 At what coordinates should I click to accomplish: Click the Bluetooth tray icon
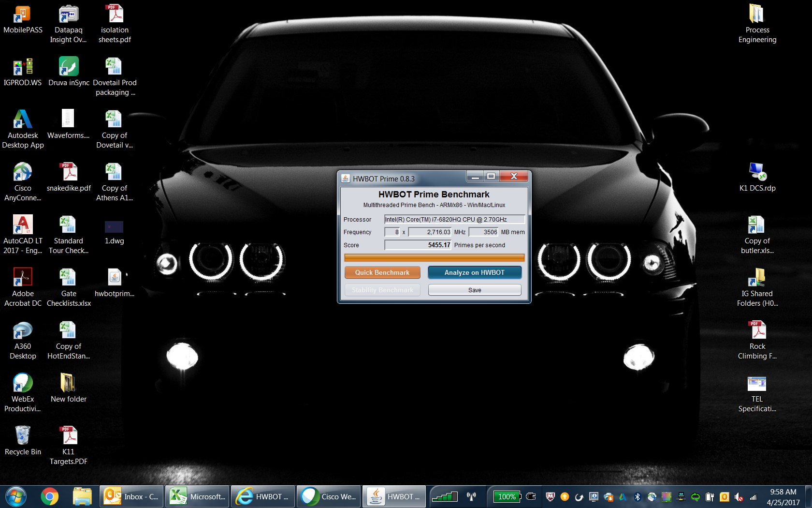[637, 497]
